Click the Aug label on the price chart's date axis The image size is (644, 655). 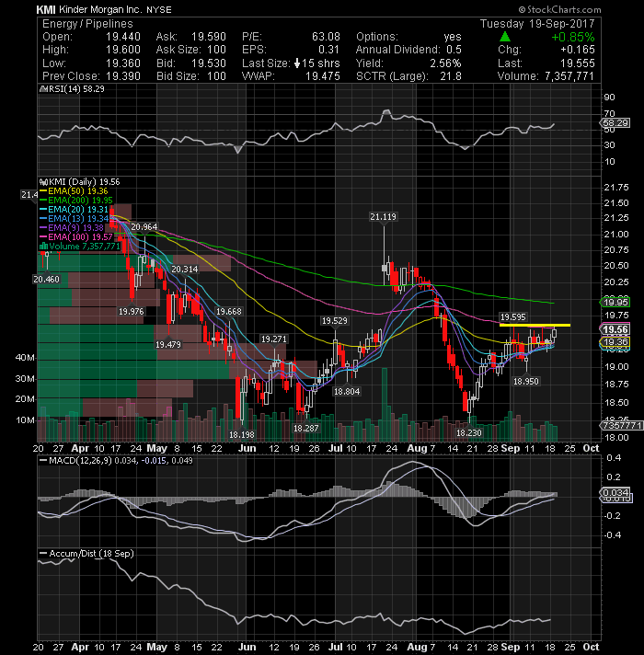[417, 448]
